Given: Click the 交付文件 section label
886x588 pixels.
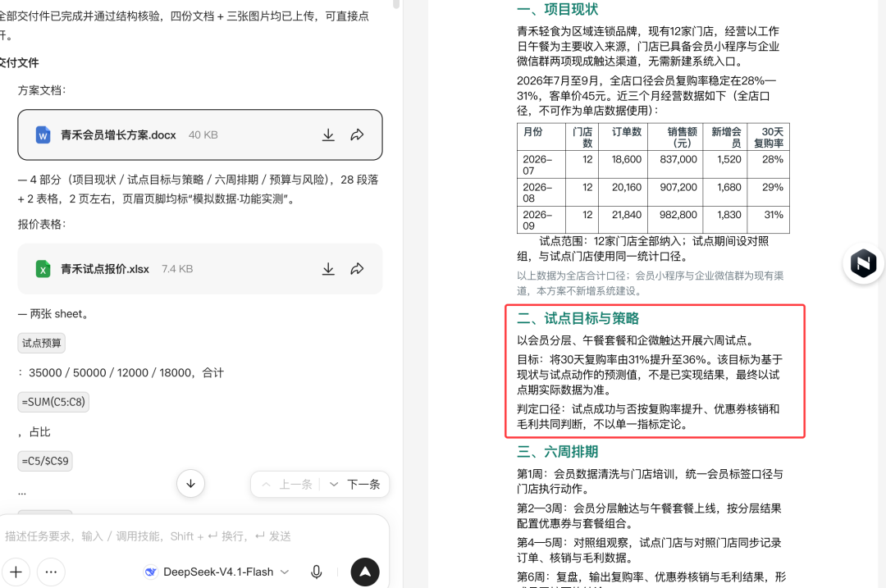Looking at the screenshot, I should pyautogui.click(x=19, y=62).
